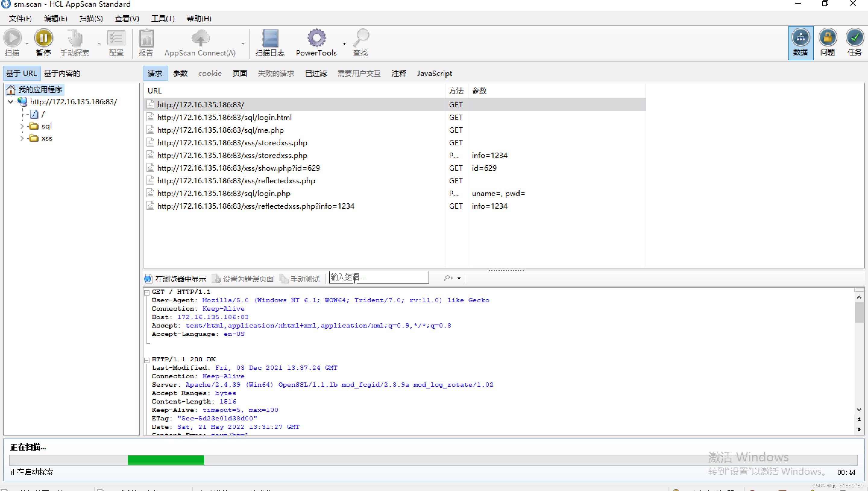
Task: Open dropdown arrow next to AppScan Connect
Action: [243, 43]
